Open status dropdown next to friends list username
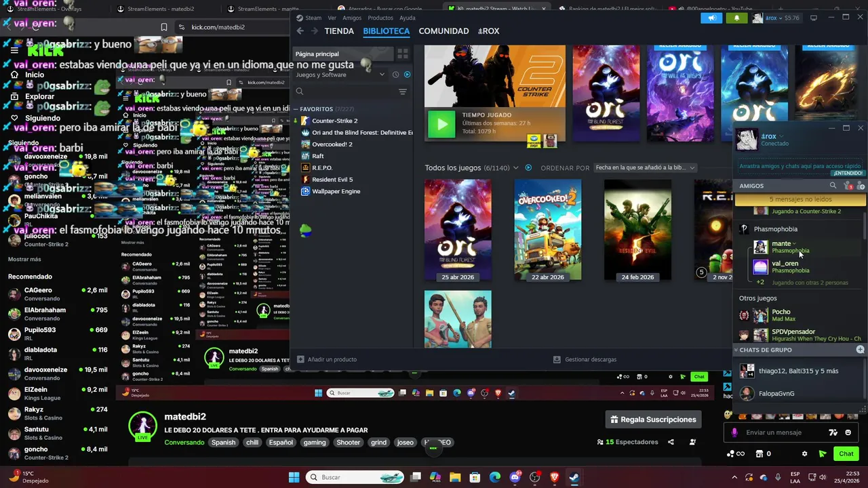868x488 pixels. tap(781, 136)
